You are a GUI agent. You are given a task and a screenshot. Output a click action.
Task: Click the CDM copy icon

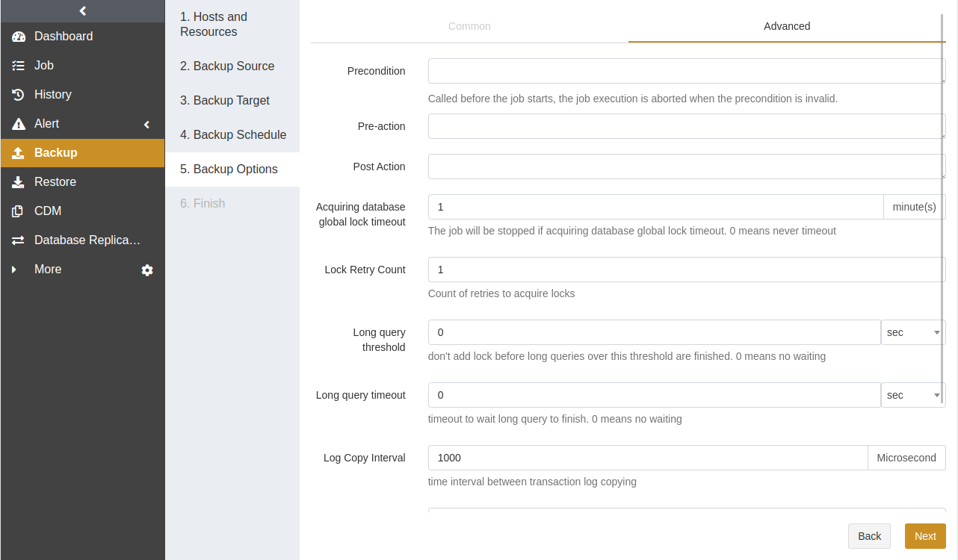[x=18, y=211]
